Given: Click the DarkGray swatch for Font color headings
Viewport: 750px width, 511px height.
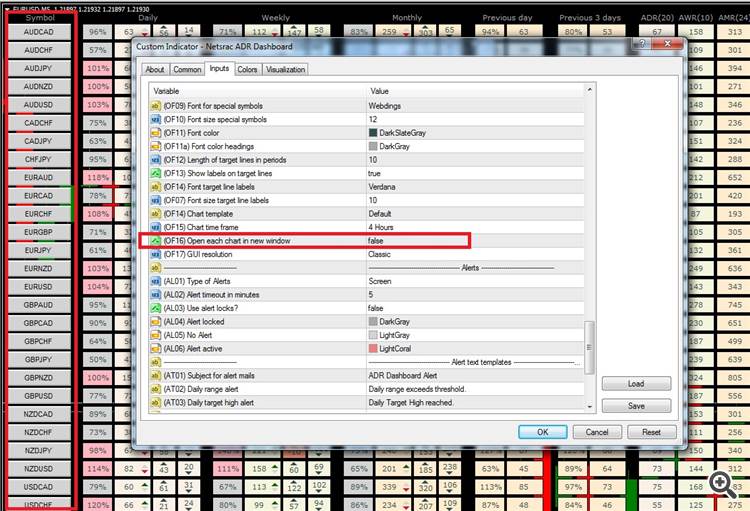Looking at the screenshot, I should (x=373, y=146).
